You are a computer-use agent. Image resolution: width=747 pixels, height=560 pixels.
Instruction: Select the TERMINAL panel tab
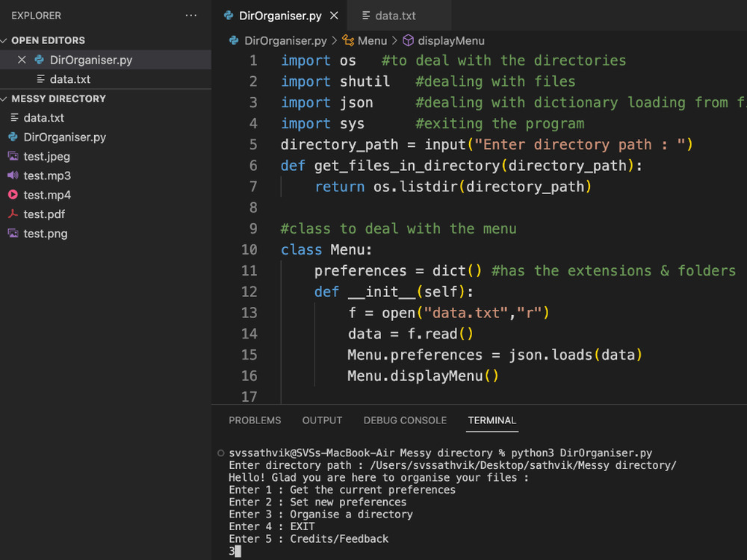coord(492,420)
